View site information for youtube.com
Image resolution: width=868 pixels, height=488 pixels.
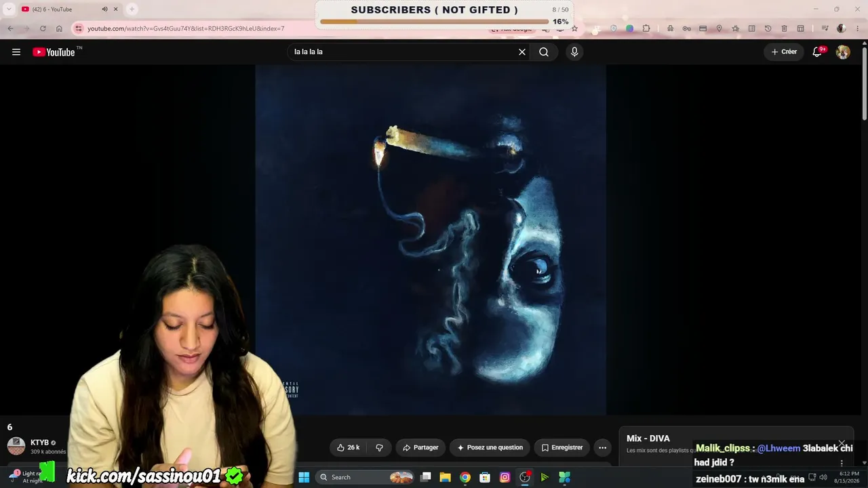point(79,28)
